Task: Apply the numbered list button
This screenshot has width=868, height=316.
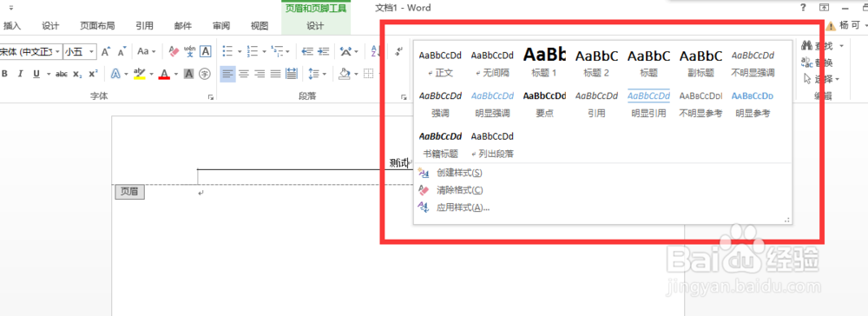Action: click(x=253, y=51)
